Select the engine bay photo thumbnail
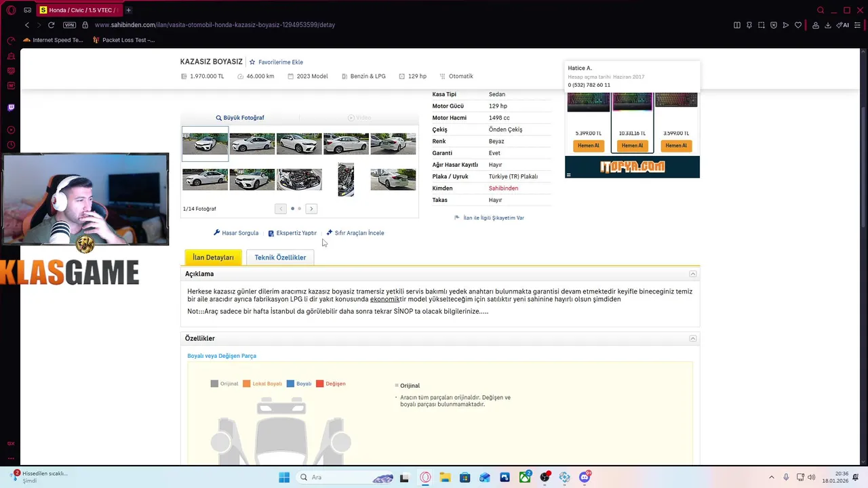 (x=299, y=180)
